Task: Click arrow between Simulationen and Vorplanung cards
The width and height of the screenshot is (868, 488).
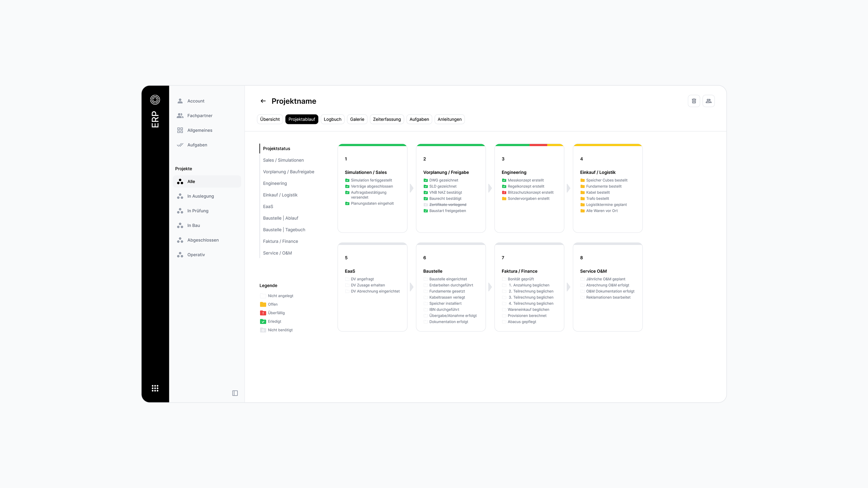Action: tap(412, 188)
